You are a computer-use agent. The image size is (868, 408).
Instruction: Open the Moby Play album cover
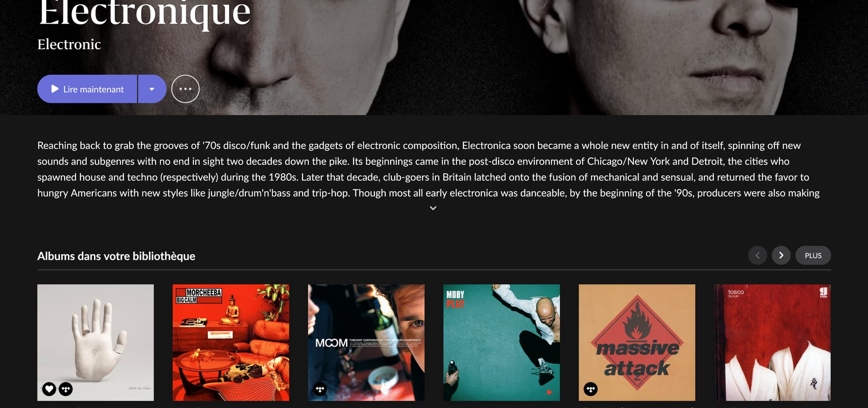coord(502,342)
